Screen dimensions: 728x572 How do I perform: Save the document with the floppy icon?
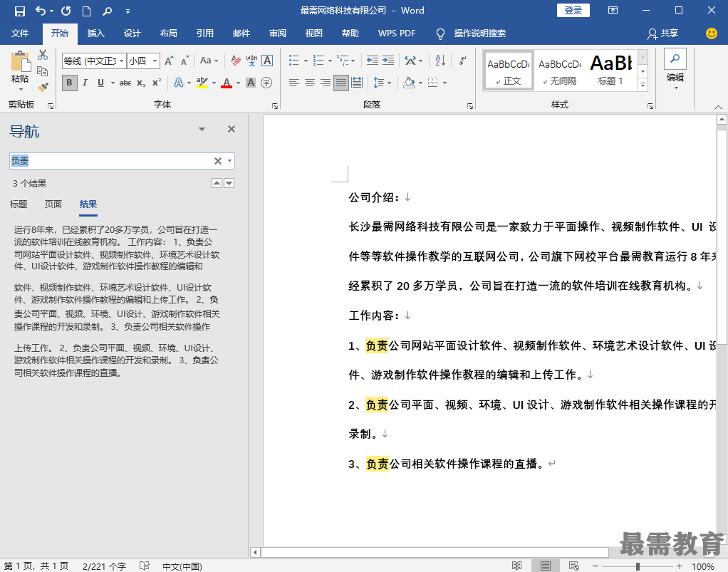click(19, 11)
